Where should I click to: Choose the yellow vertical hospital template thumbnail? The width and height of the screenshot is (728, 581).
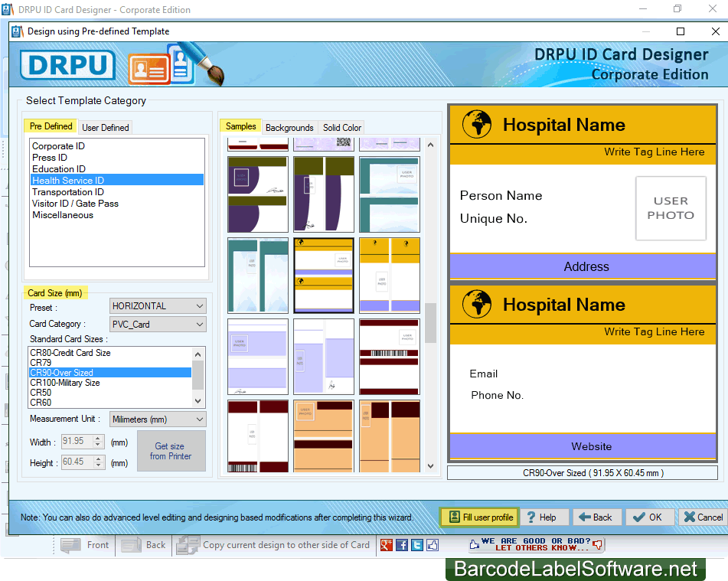(390, 276)
